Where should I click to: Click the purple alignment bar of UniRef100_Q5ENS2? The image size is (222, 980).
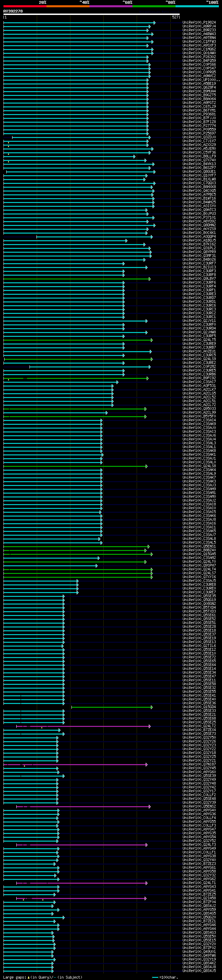click(x=84, y=806)
